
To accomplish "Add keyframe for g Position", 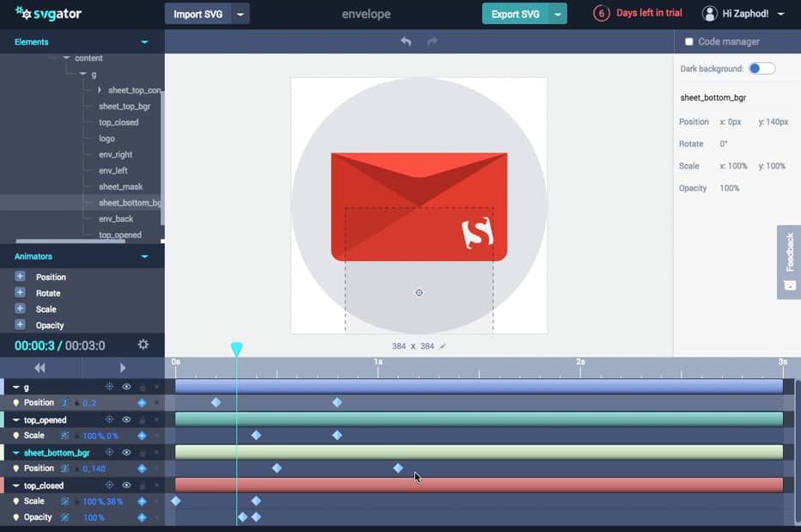I will point(142,403).
